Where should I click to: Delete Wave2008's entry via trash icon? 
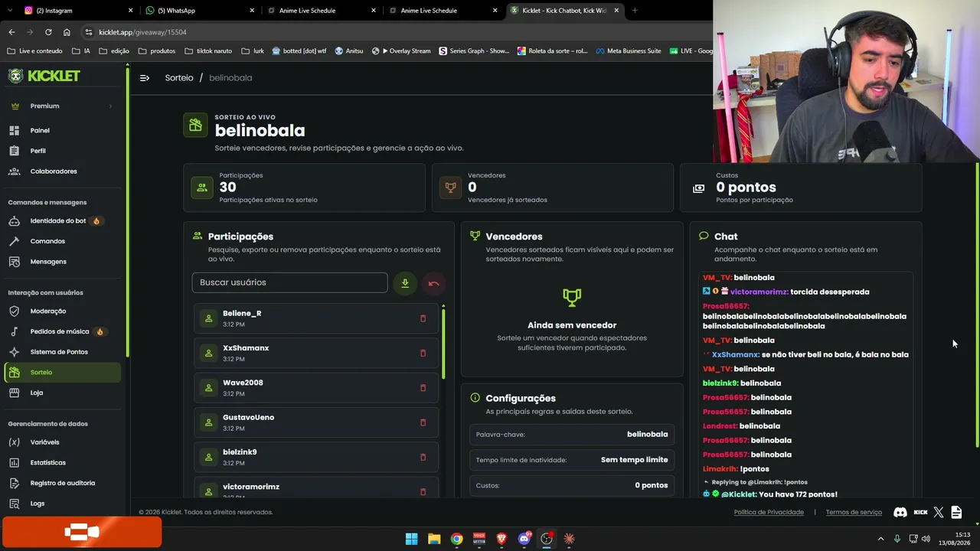tap(423, 388)
